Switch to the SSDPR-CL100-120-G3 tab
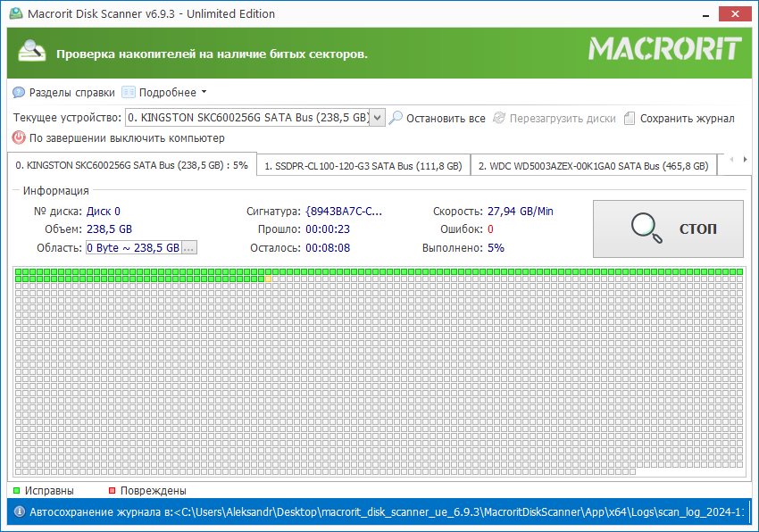This screenshot has height=532, width=759. [363, 166]
